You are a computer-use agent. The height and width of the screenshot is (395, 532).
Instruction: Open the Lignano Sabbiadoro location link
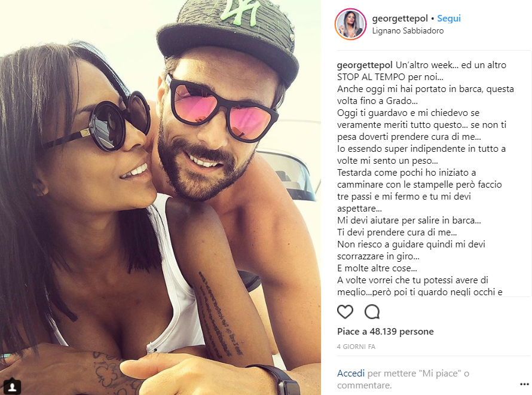(x=408, y=31)
